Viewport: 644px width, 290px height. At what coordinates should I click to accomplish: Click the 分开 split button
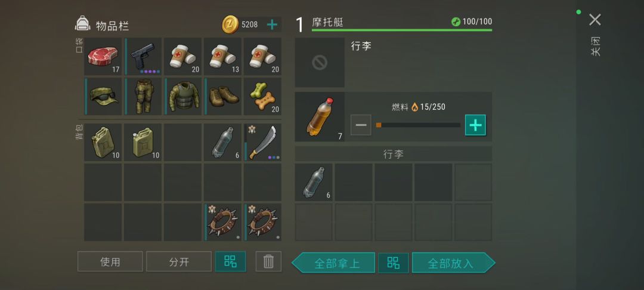(179, 262)
